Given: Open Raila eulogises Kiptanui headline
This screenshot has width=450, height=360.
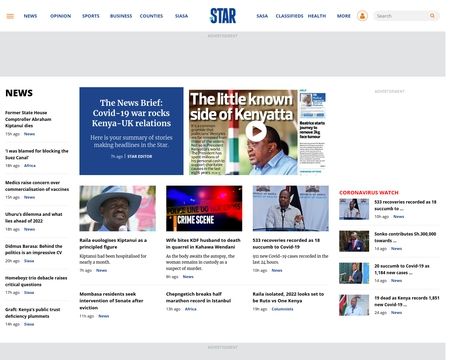Looking at the screenshot, I should point(113,243).
